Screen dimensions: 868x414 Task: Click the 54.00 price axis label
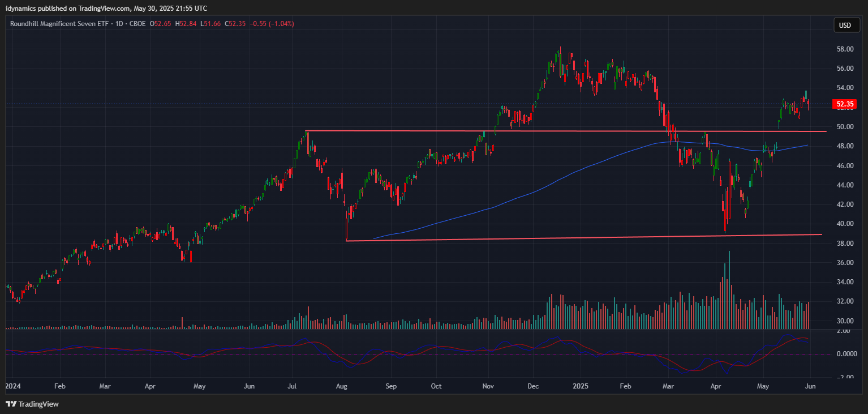845,88
